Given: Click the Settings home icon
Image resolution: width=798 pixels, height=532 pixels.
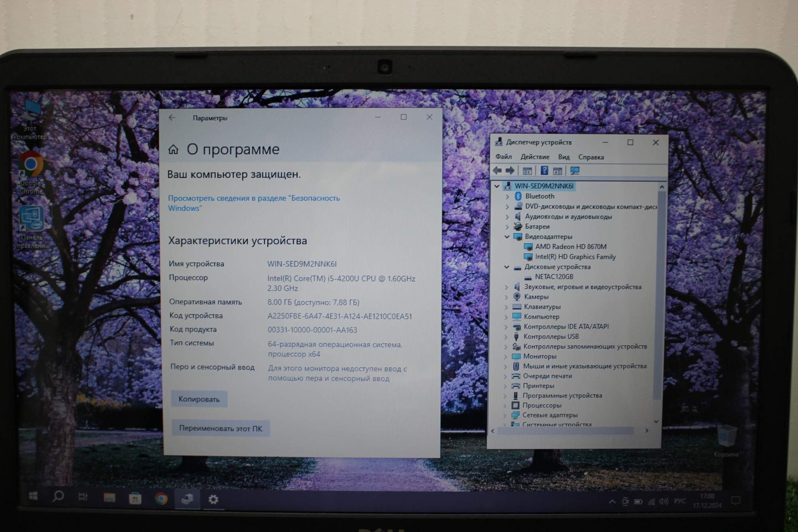Looking at the screenshot, I should coord(173,150).
